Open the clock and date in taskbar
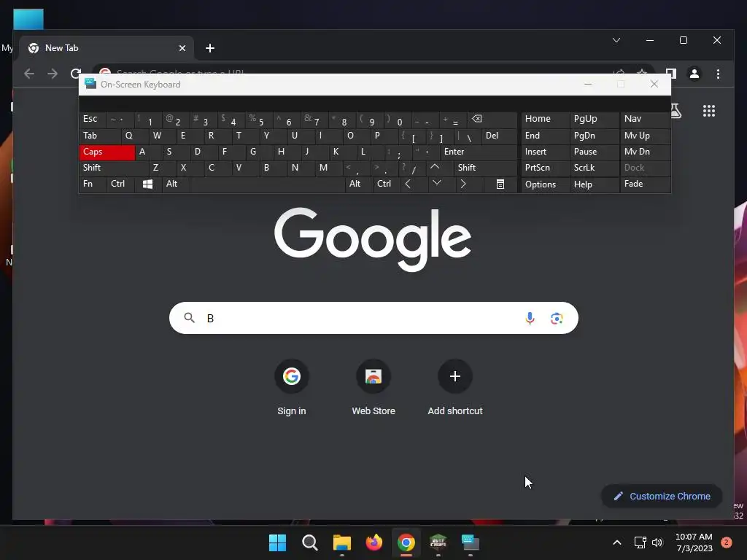Image resolution: width=747 pixels, height=560 pixels. tap(694, 542)
